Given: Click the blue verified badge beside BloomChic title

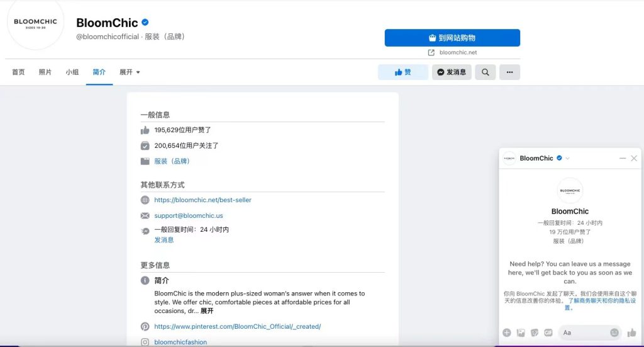Looking at the screenshot, I should click(x=145, y=22).
